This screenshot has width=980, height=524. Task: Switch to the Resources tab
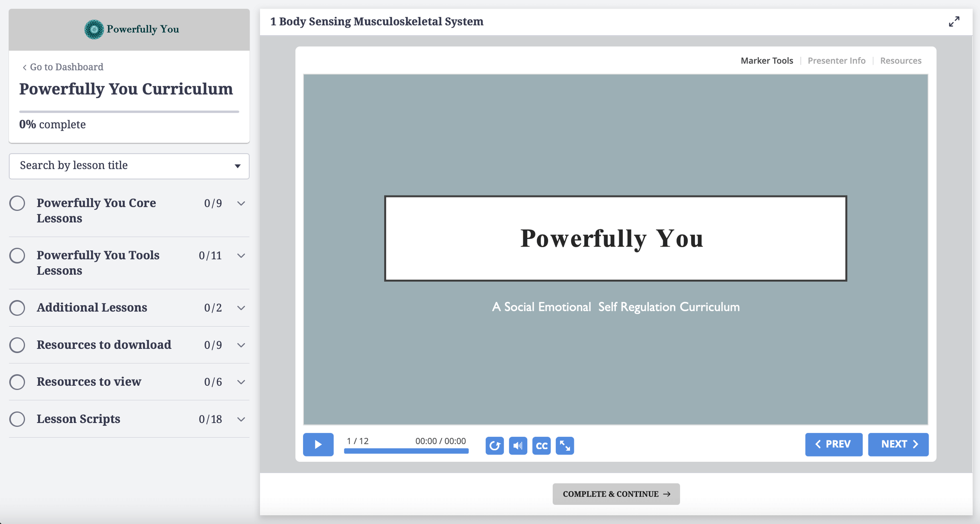(x=900, y=60)
